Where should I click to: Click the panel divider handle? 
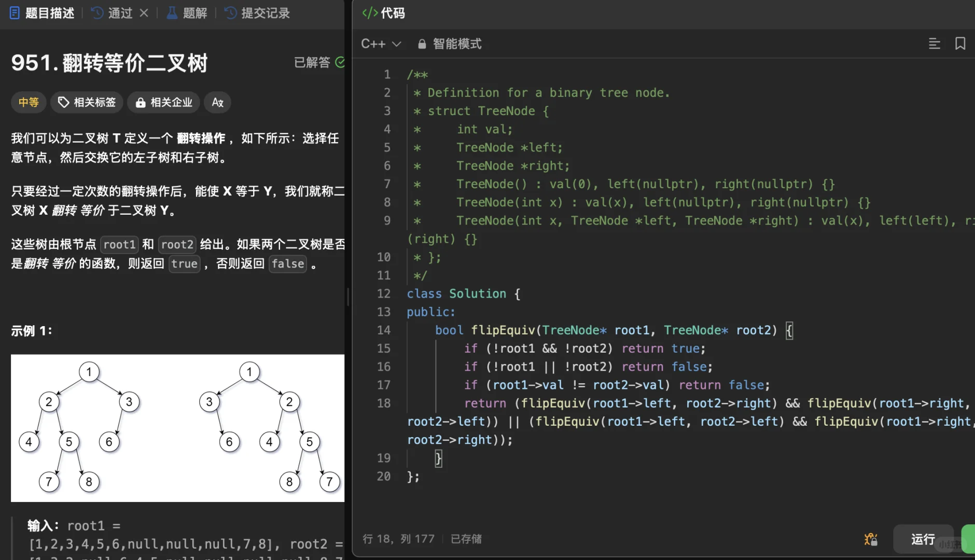point(347,297)
